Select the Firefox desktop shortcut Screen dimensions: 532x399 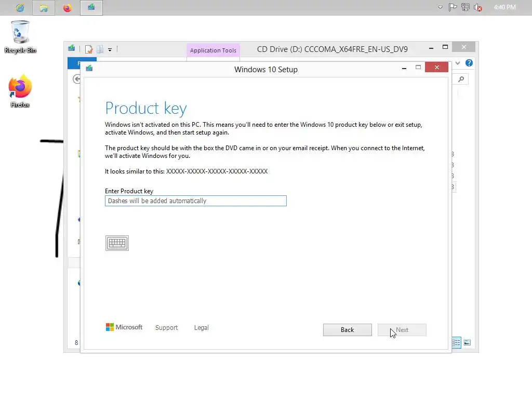20,91
